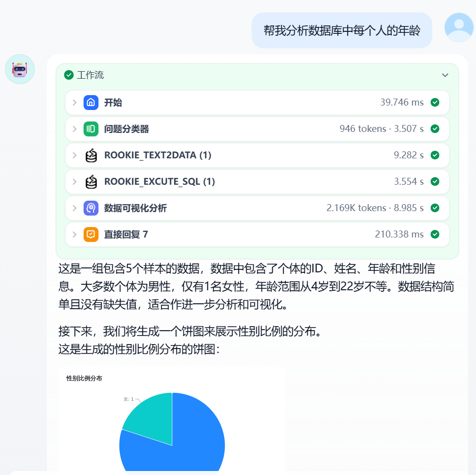Expand the 开始 node details
This screenshot has width=476, height=475.
click(x=74, y=102)
